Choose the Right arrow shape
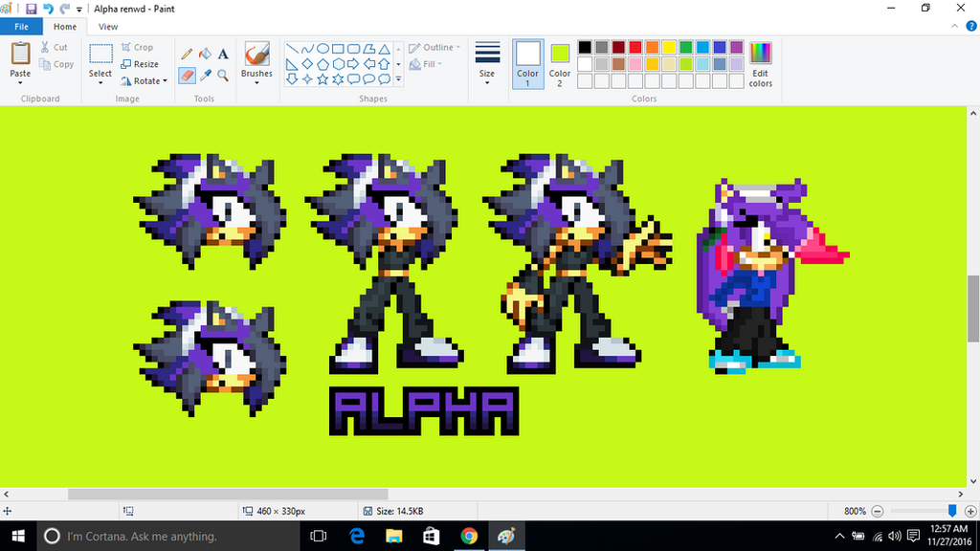 point(354,64)
